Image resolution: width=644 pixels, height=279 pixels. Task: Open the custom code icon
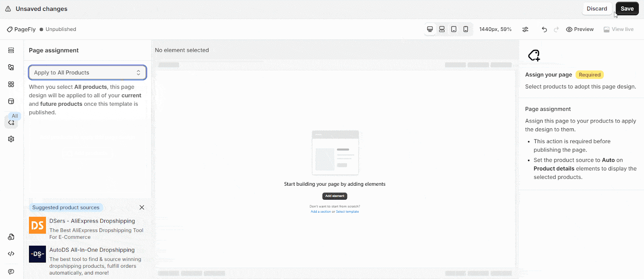pyautogui.click(x=11, y=254)
